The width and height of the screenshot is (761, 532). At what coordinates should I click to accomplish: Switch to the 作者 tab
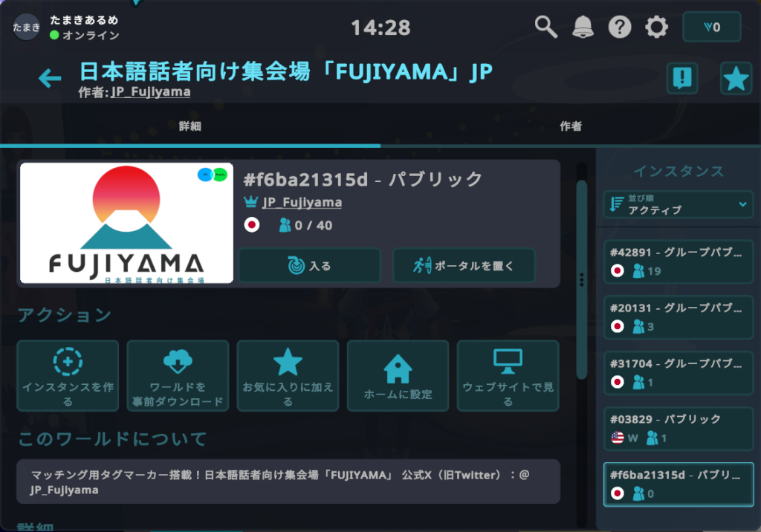point(570,126)
